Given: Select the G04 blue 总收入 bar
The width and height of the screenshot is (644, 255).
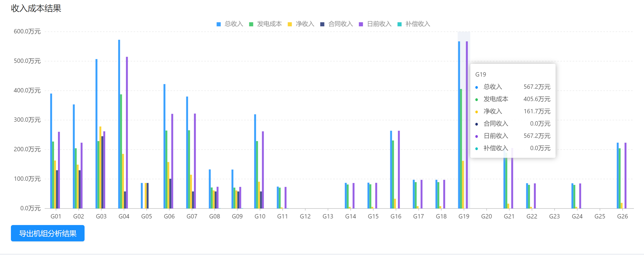Looking at the screenshot, I should [x=119, y=124].
